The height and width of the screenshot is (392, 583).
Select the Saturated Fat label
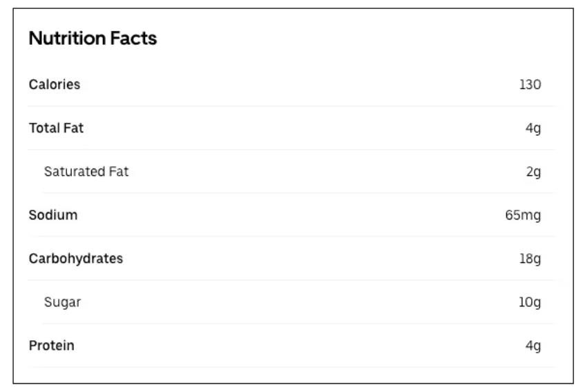pyautogui.click(x=86, y=172)
